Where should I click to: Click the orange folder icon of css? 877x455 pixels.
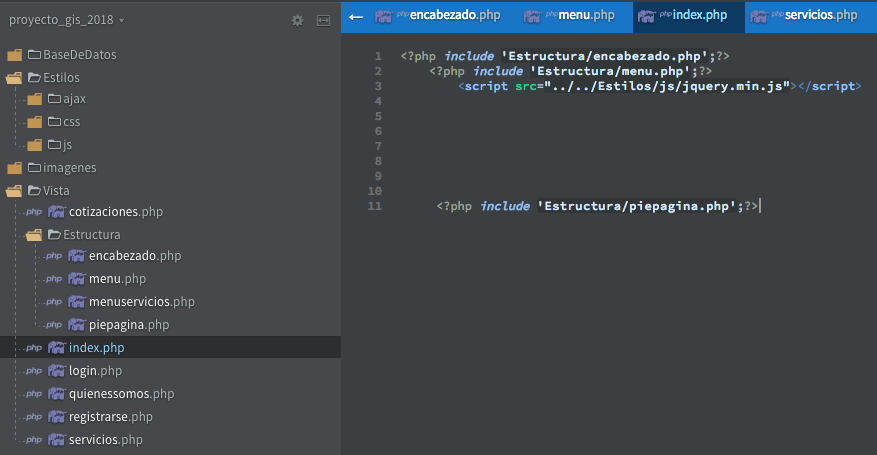pos(35,122)
